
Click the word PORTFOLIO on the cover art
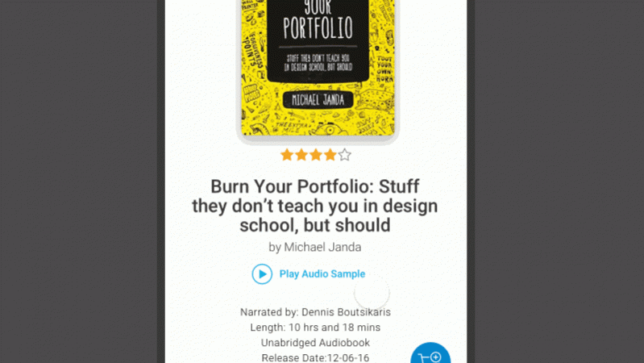[318, 27]
